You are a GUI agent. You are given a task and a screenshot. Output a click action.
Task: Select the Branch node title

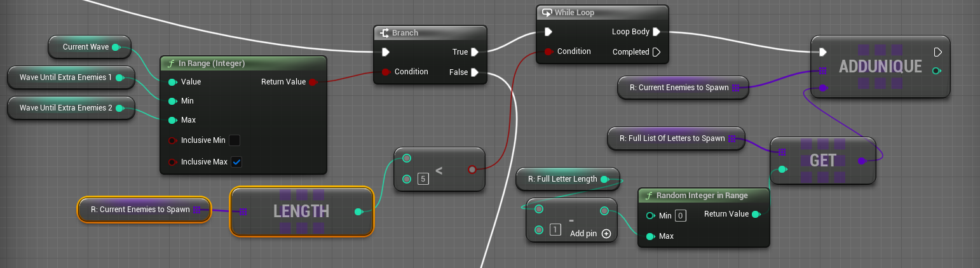coord(405,33)
